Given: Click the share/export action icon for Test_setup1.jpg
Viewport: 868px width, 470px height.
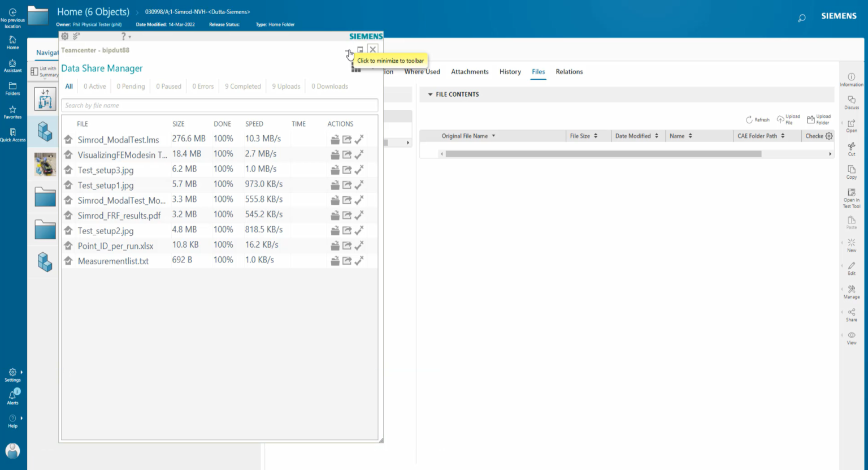Looking at the screenshot, I should pyautogui.click(x=347, y=184).
